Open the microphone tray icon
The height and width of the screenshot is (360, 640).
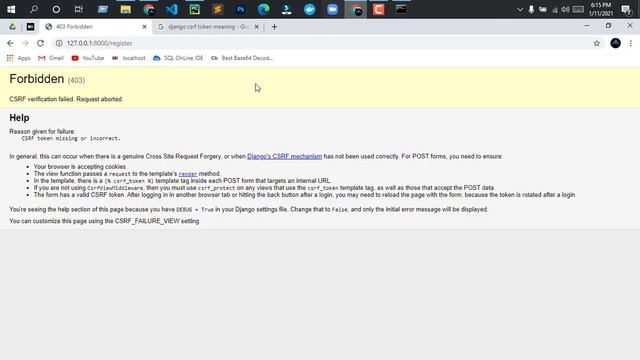[531, 9]
